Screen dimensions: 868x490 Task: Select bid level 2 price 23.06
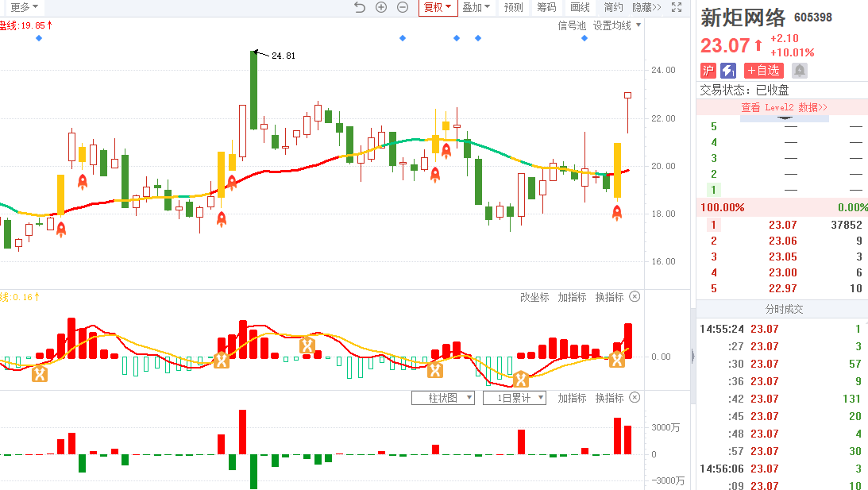click(783, 241)
